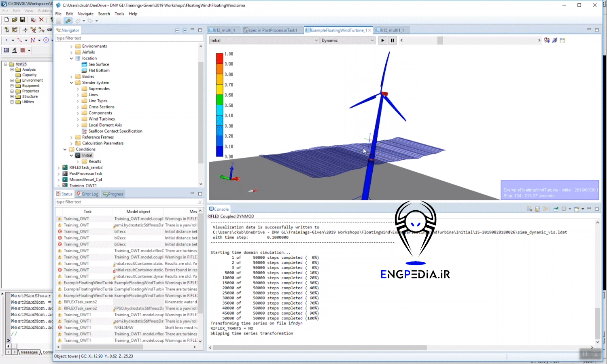
Task: Click the blue pen icon in 3D view toolbar
Action: (555, 40)
